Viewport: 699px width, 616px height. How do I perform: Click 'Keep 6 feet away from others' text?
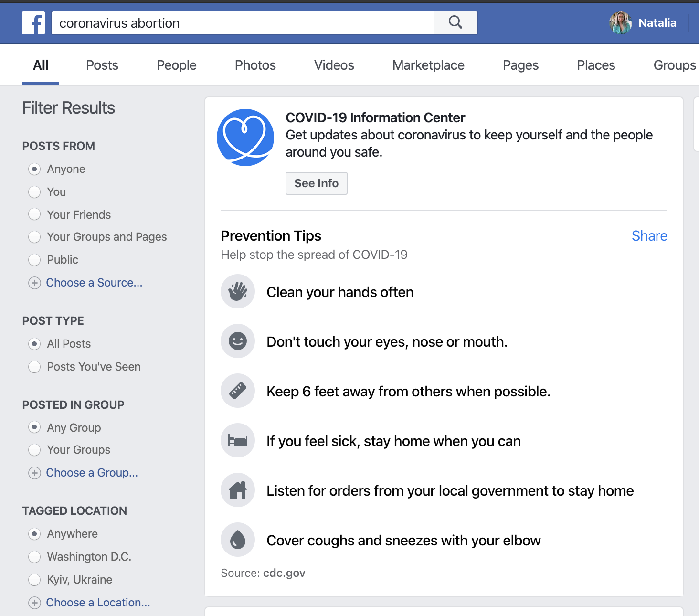click(408, 392)
